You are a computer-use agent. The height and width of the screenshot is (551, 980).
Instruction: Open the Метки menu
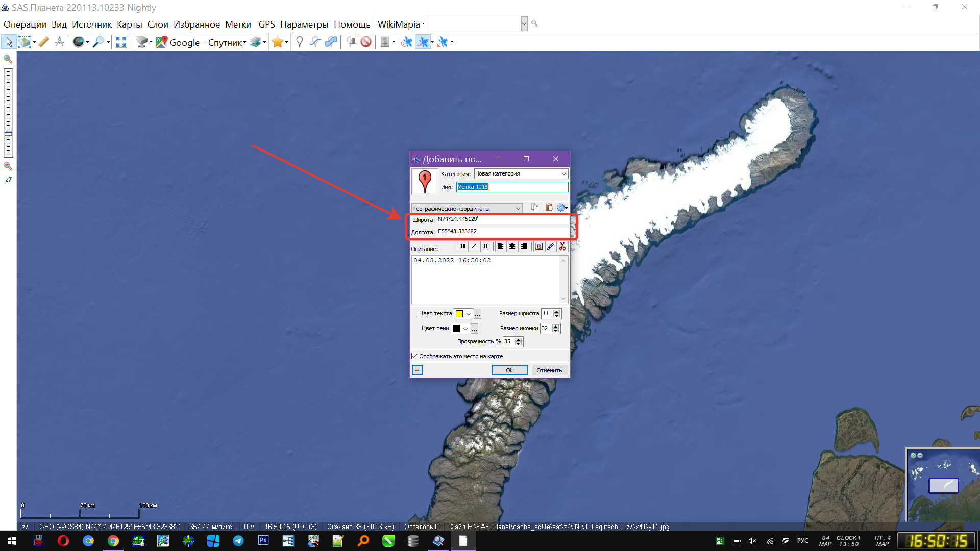click(238, 24)
